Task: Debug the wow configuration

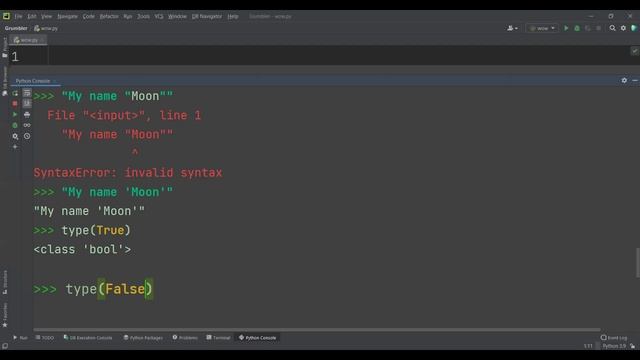Action: point(577,28)
